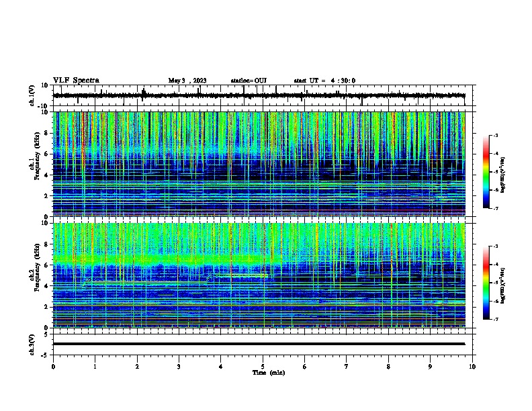Click the 'Time (min)' axis label
This screenshot has height=411, width=532.
point(269,373)
